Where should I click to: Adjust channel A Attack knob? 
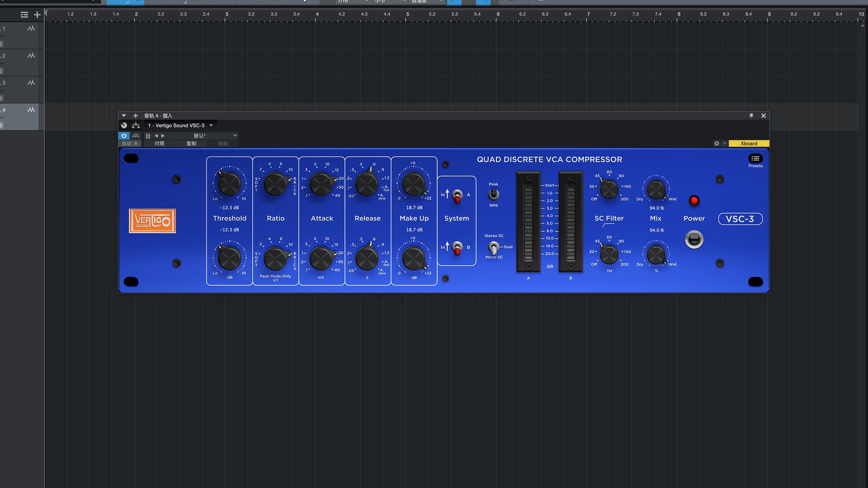coord(321,184)
